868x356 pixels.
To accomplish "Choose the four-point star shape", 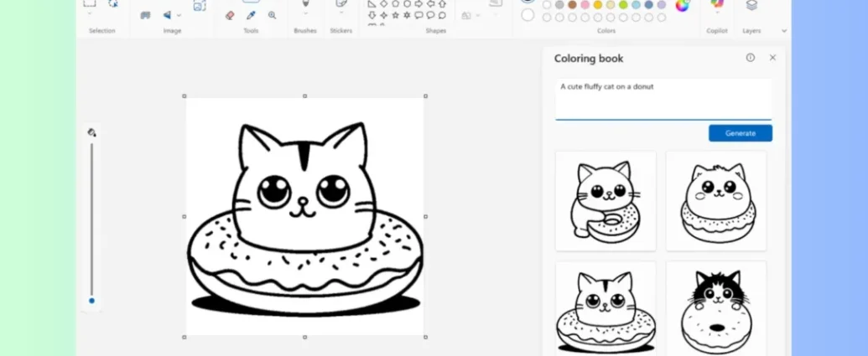I will point(383,15).
